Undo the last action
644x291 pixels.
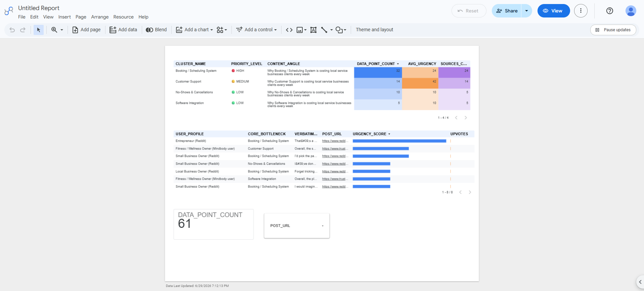12,30
